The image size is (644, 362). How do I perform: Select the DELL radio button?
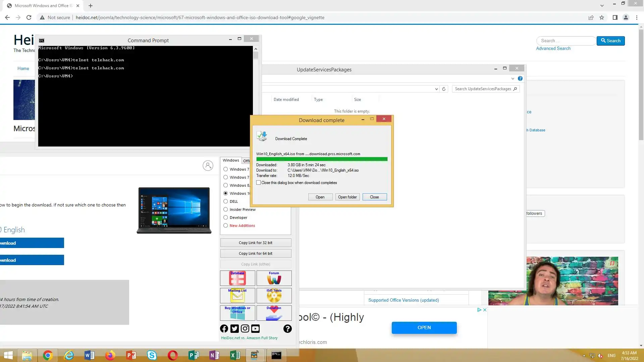[x=226, y=201]
